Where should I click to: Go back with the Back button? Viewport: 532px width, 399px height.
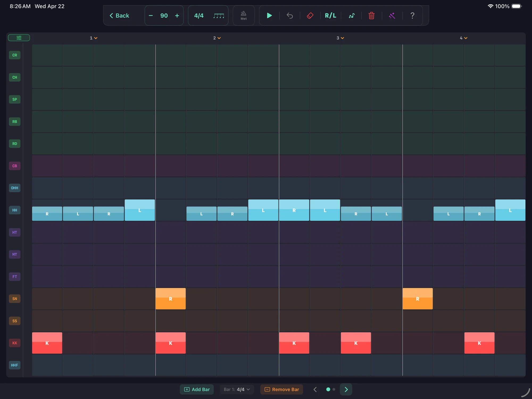[119, 16]
